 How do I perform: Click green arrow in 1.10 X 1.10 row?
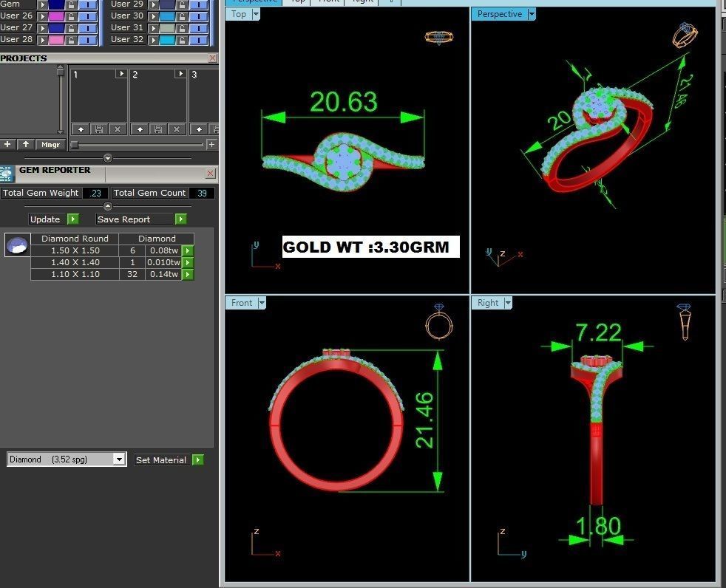click(x=188, y=274)
